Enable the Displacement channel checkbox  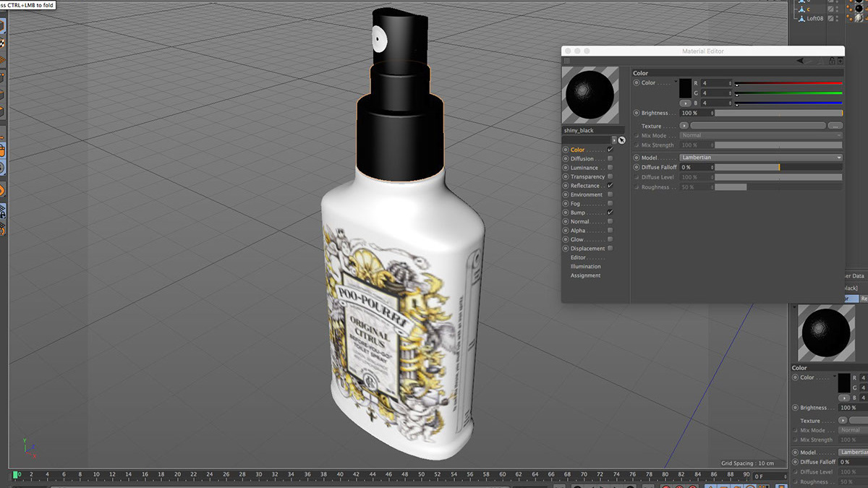pos(610,249)
